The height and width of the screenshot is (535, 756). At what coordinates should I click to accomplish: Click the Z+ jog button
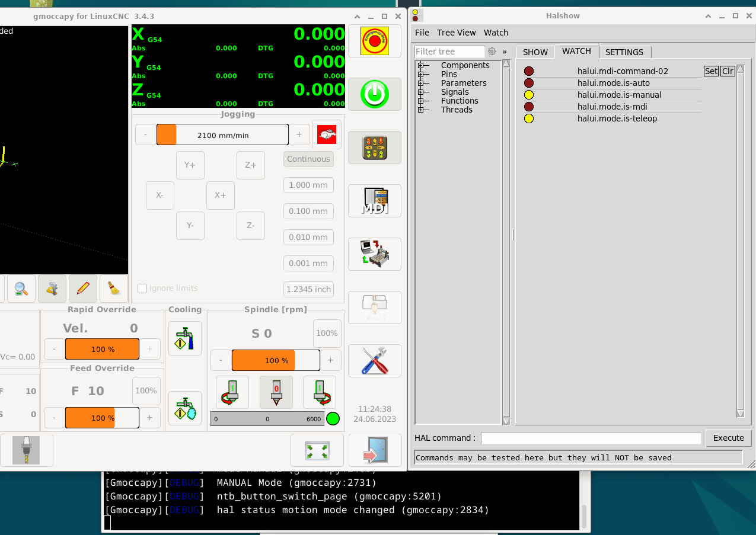[x=251, y=165]
